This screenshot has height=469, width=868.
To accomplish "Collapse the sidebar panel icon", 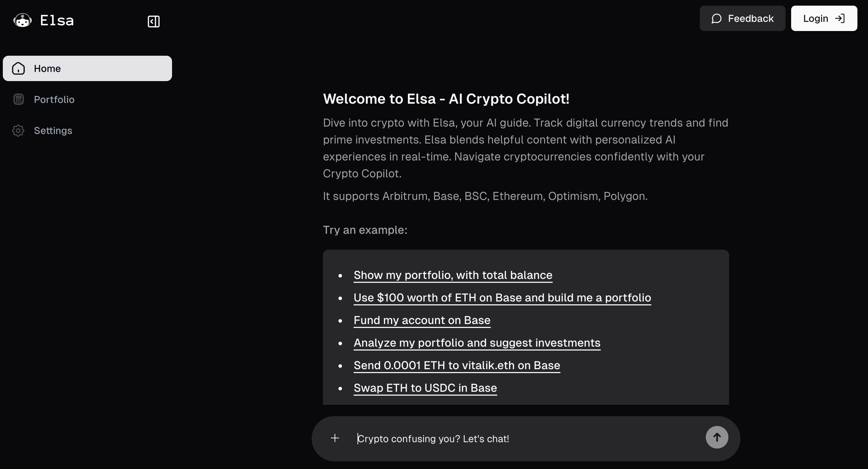I will [x=153, y=22].
